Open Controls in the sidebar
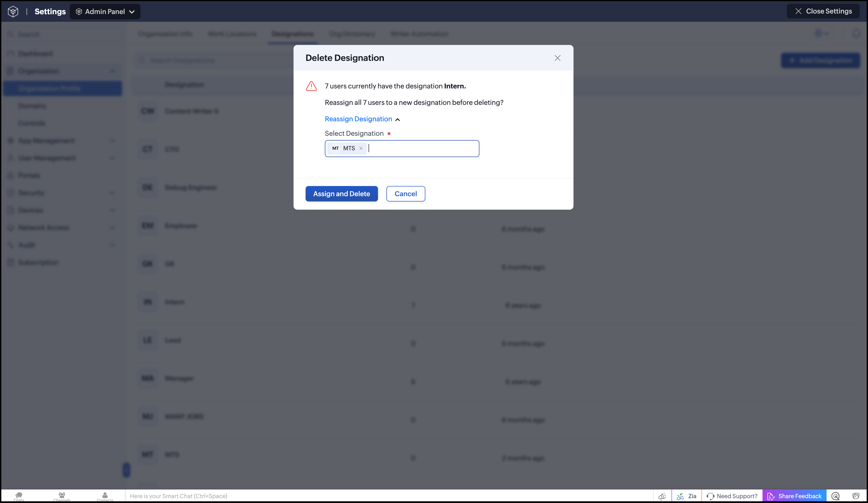868x503 pixels. [x=62, y=123]
